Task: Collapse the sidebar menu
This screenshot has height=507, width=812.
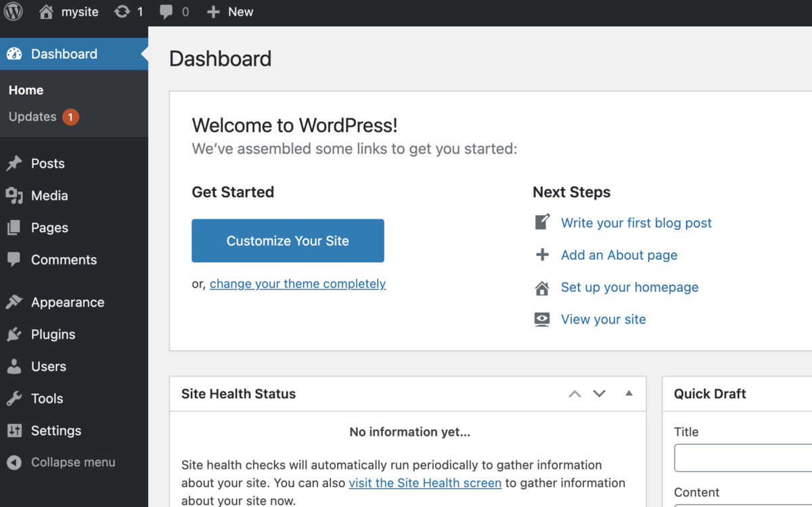Action: point(61,462)
